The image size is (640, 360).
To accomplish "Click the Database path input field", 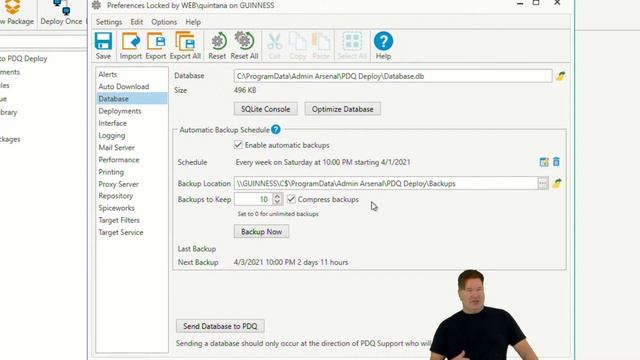I will pyautogui.click(x=393, y=76).
